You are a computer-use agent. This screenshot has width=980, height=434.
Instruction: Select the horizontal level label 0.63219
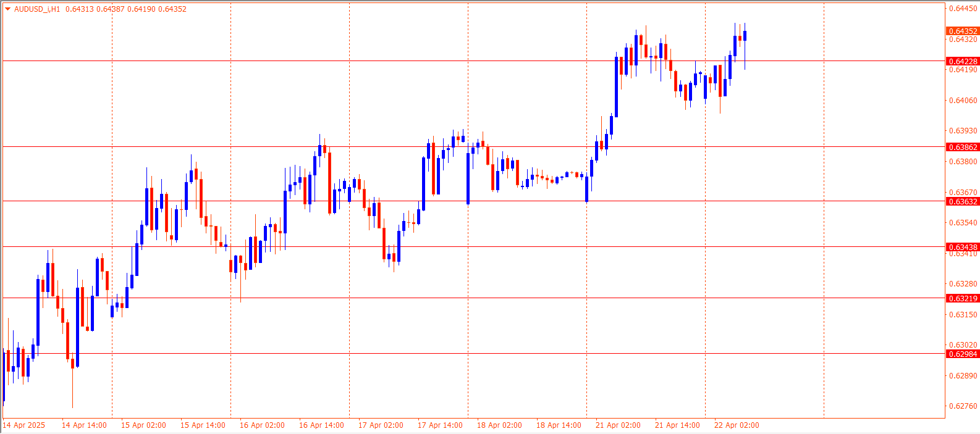pos(963,298)
